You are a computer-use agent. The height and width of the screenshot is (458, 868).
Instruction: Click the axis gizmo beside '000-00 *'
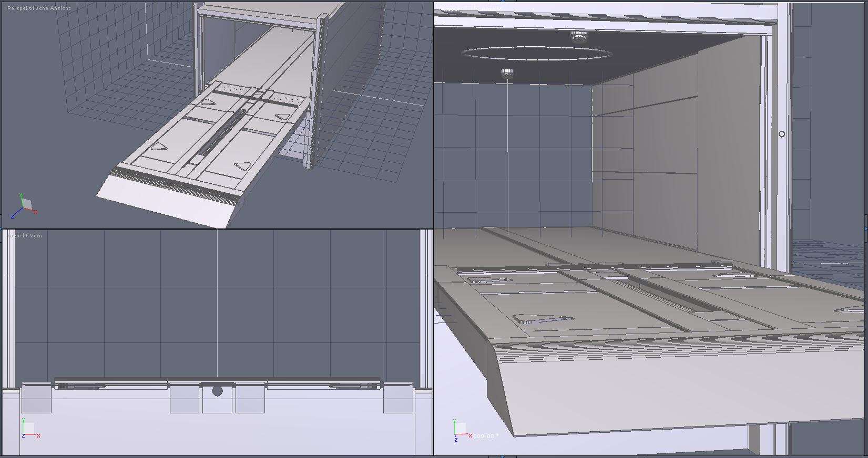[x=461, y=430]
